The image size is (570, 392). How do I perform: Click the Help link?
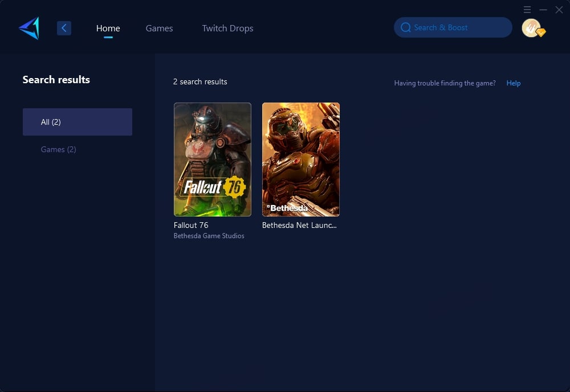(514, 83)
